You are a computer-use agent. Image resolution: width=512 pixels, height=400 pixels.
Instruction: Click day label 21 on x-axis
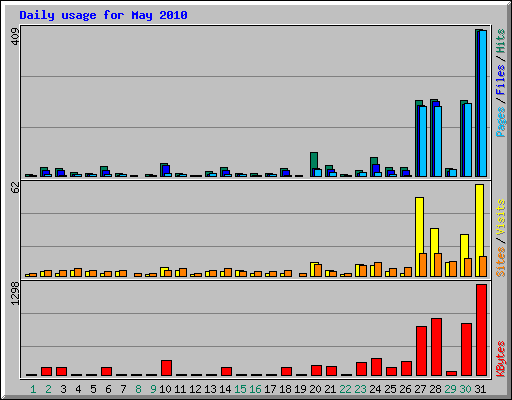(x=330, y=389)
